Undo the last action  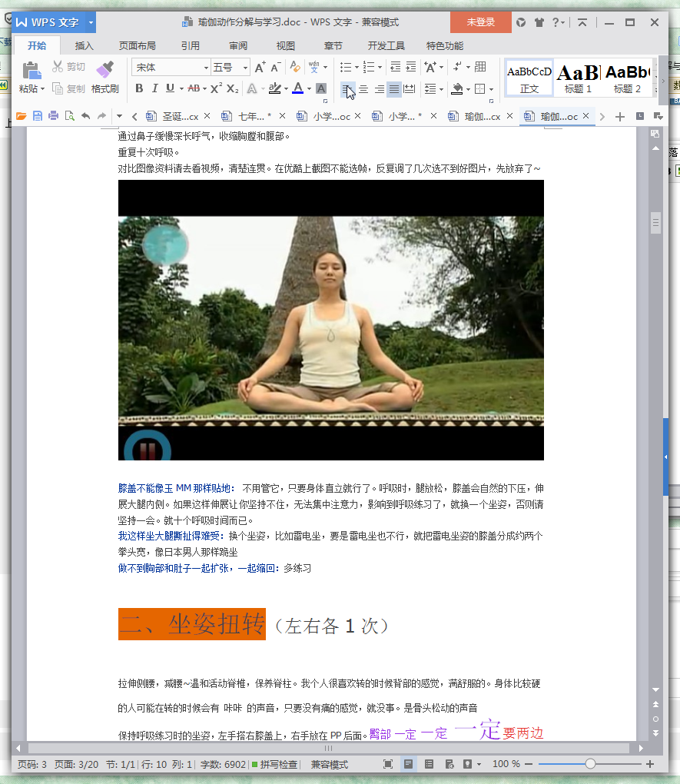(x=86, y=116)
